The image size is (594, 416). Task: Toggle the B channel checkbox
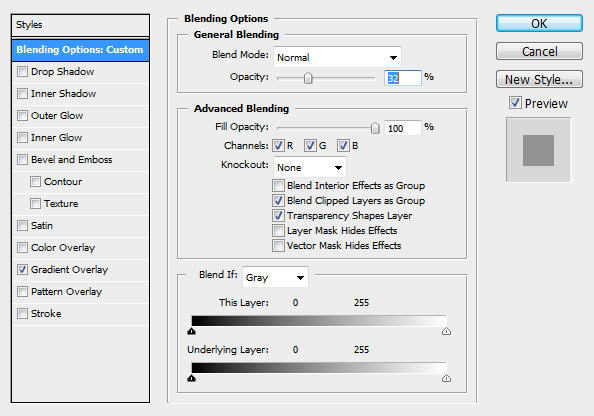click(343, 145)
